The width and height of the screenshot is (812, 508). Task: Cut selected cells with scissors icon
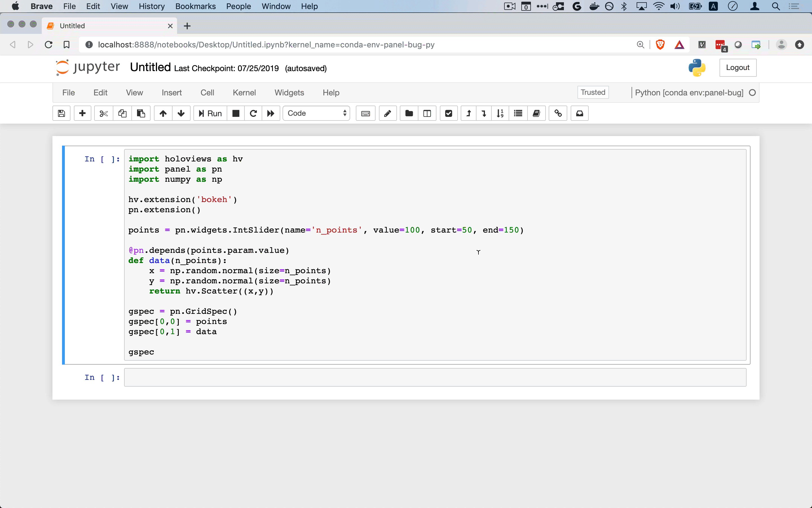(104, 113)
